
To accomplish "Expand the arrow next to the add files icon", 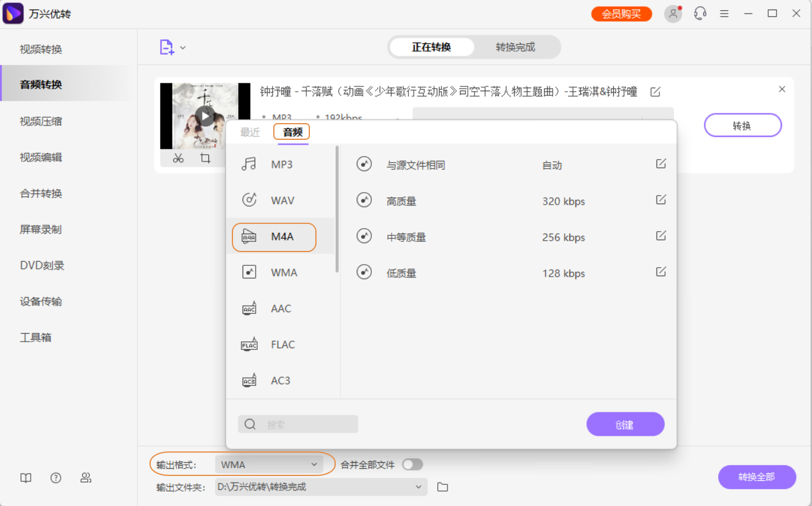I will click(183, 47).
